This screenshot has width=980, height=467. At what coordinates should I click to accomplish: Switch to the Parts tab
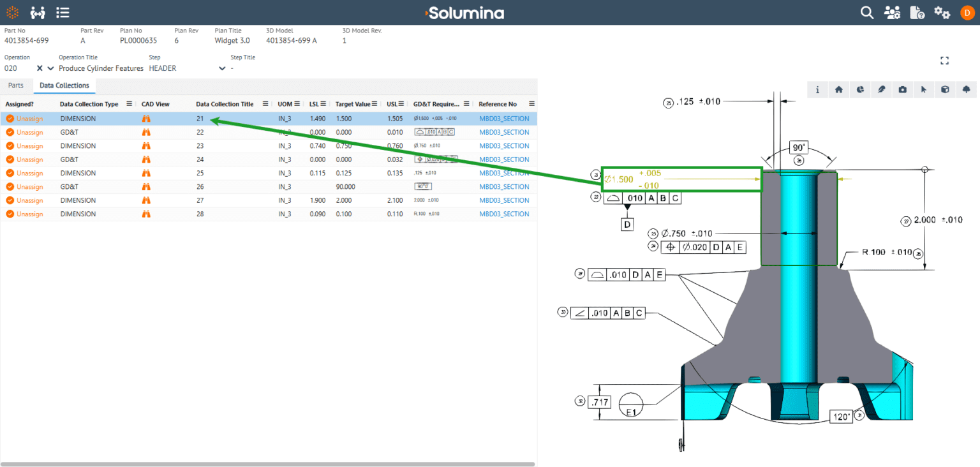point(17,85)
